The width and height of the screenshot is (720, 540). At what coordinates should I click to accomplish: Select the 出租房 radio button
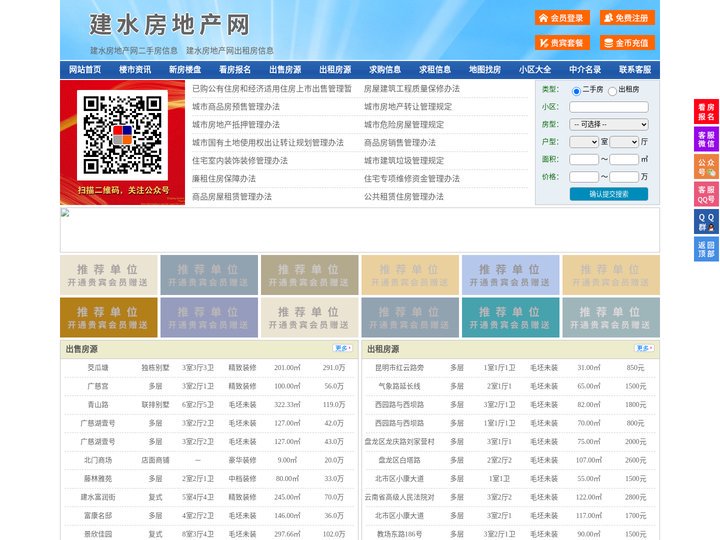click(x=612, y=91)
